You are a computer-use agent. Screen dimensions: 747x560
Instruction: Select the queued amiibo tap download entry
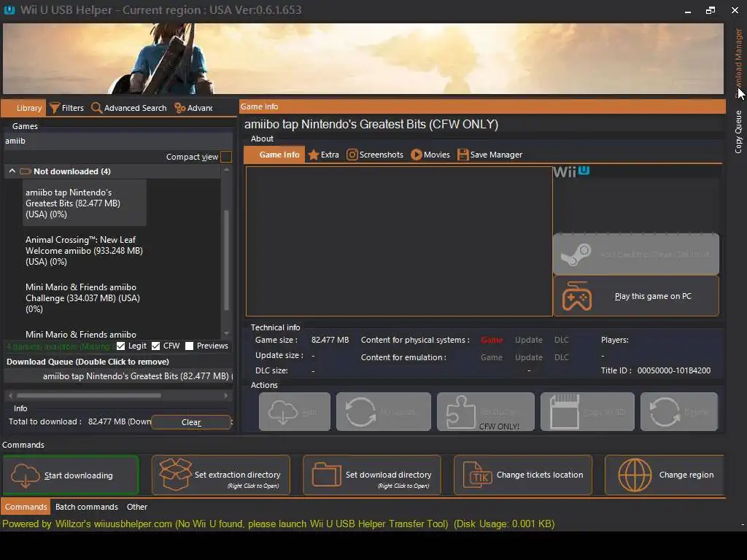tap(118, 376)
